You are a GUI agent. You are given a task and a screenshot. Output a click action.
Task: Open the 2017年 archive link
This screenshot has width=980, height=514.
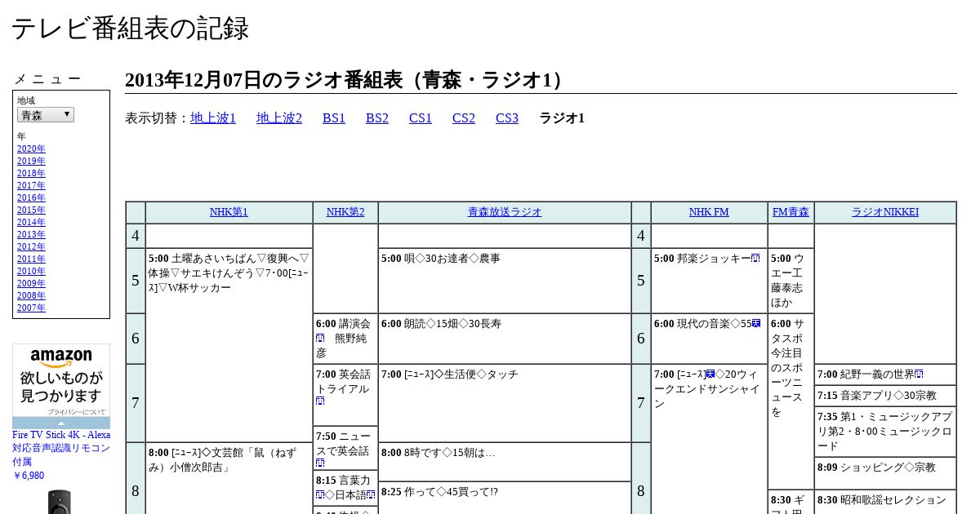[x=31, y=185]
